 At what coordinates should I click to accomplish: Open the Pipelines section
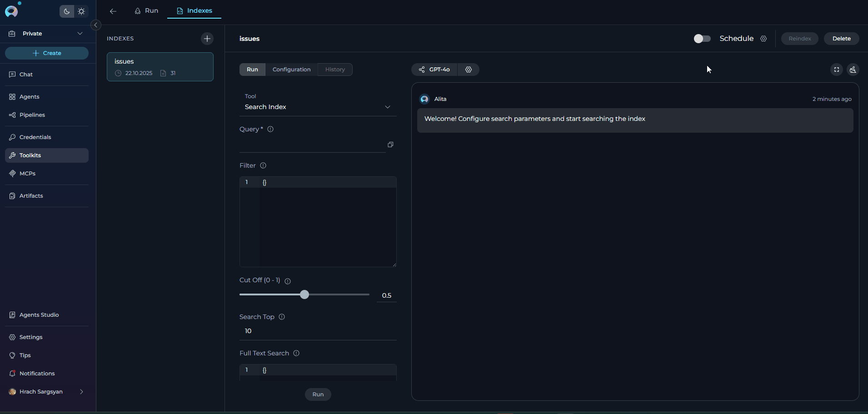32,115
